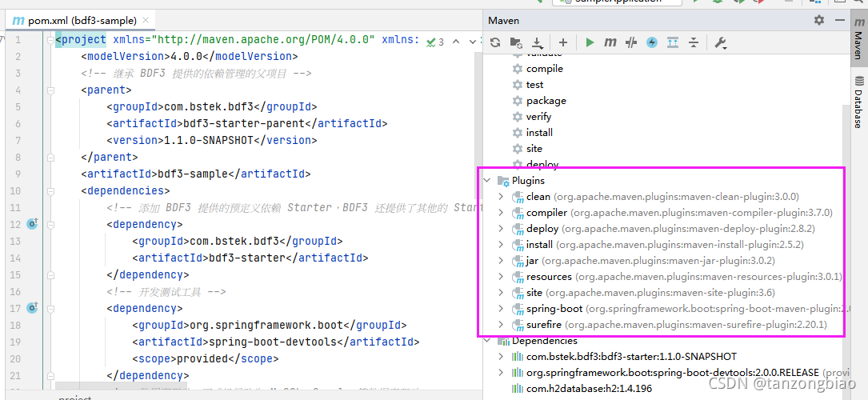Select the Dependencies node label
This screenshot has width=868, height=400.
tap(544, 341)
